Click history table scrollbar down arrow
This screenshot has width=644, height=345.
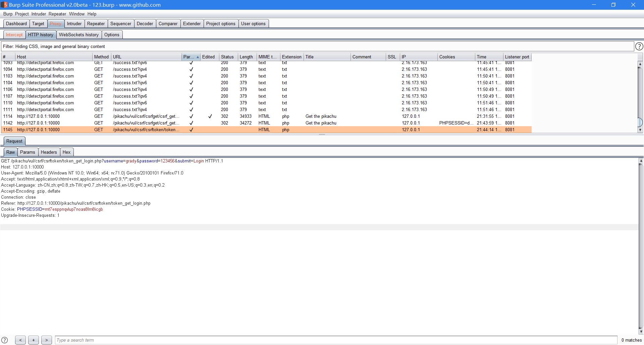pyautogui.click(x=640, y=130)
